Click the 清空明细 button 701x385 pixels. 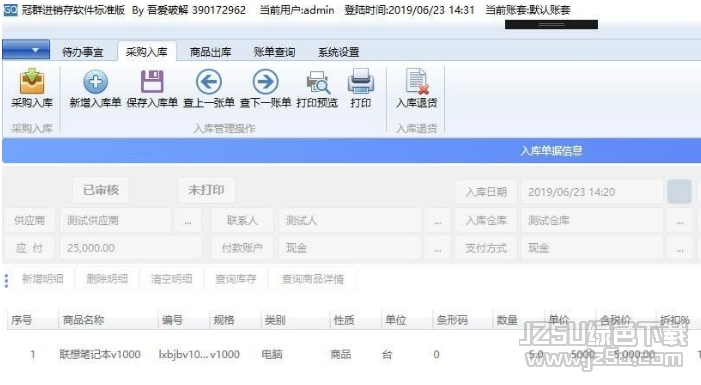pos(171,279)
